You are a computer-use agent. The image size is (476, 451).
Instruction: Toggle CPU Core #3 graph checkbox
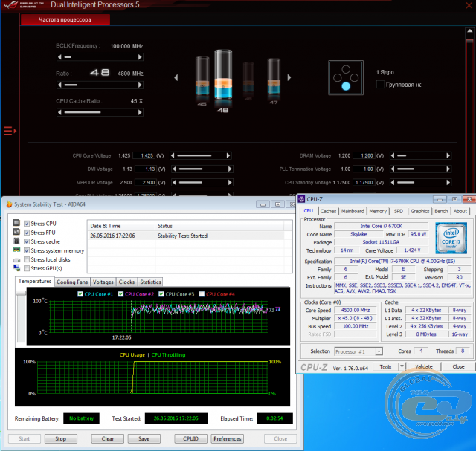(161, 294)
